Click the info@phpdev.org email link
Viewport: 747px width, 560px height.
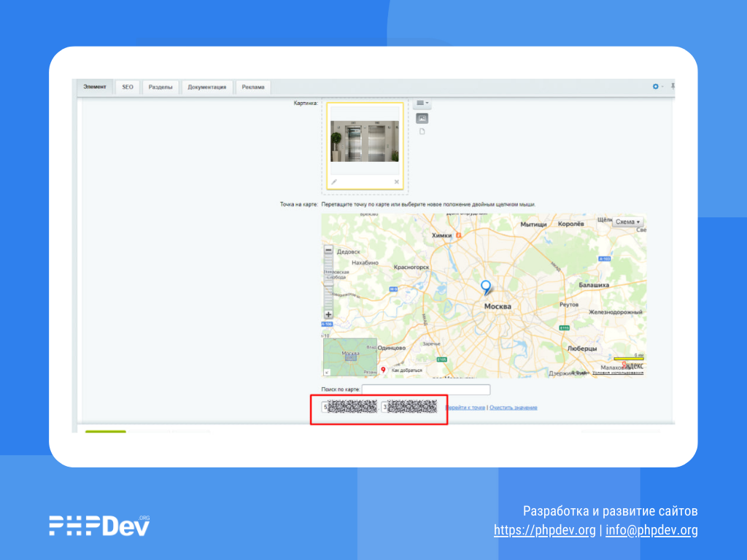coord(651,530)
